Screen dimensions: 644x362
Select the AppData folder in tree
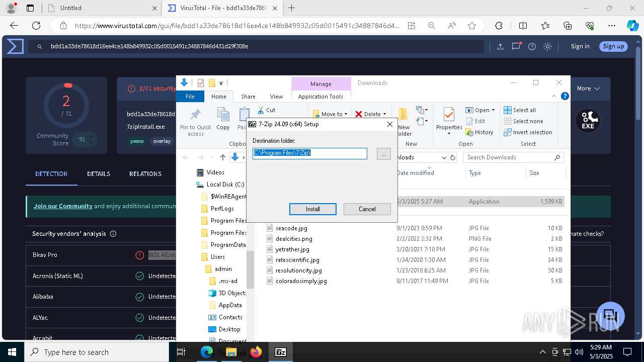pos(225,305)
